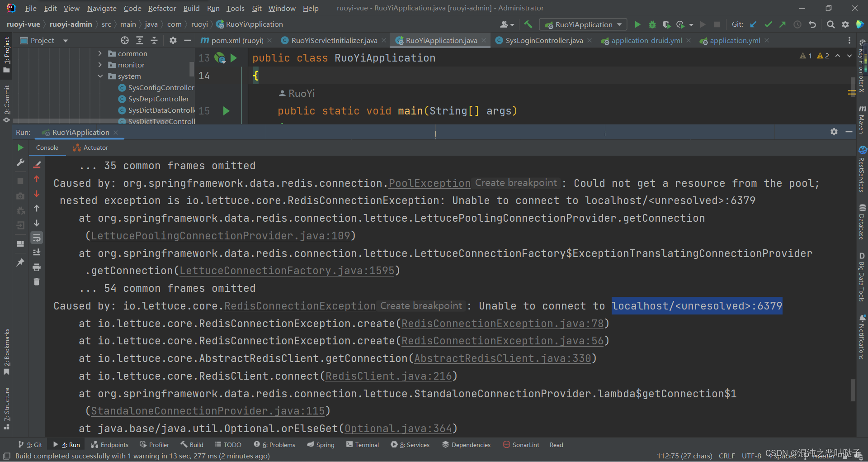
Task: Open LettuceConnectionFactory.java:1595 link
Action: 287,271
